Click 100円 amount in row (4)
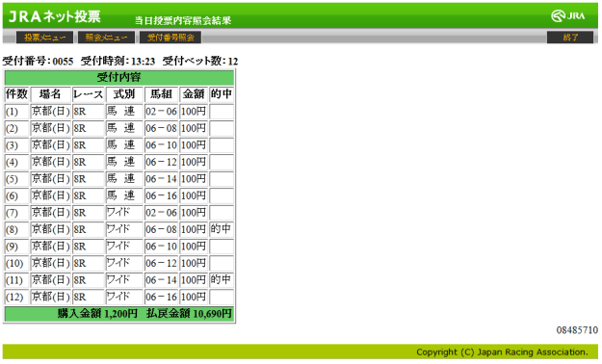The height and width of the screenshot is (364, 602). tap(194, 163)
